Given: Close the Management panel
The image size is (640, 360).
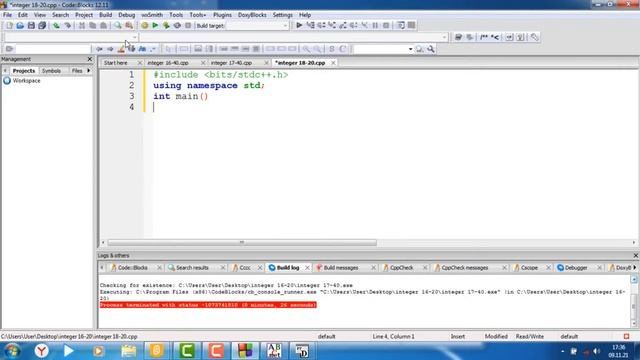Looking at the screenshot, I should point(90,59).
